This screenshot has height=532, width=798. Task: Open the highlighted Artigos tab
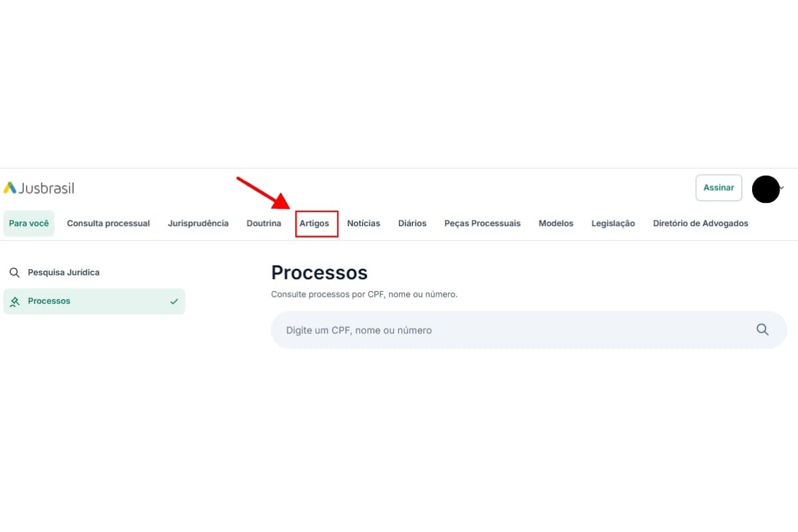(x=315, y=223)
